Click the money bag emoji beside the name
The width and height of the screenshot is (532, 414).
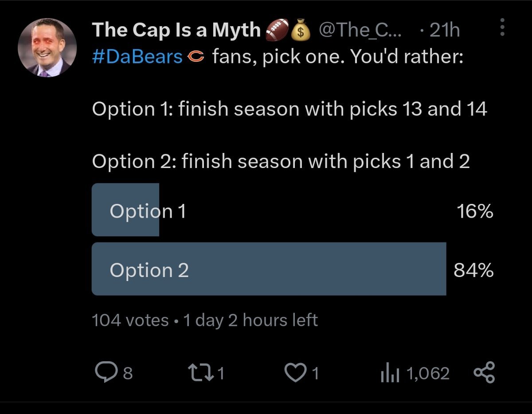[x=301, y=31]
